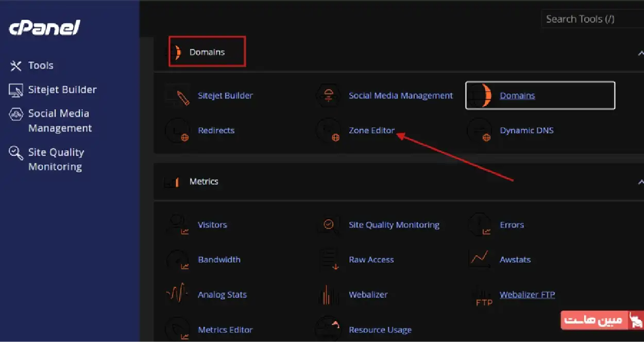Open Sitejet Builder from the sidebar

pyautogui.click(x=53, y=90)
